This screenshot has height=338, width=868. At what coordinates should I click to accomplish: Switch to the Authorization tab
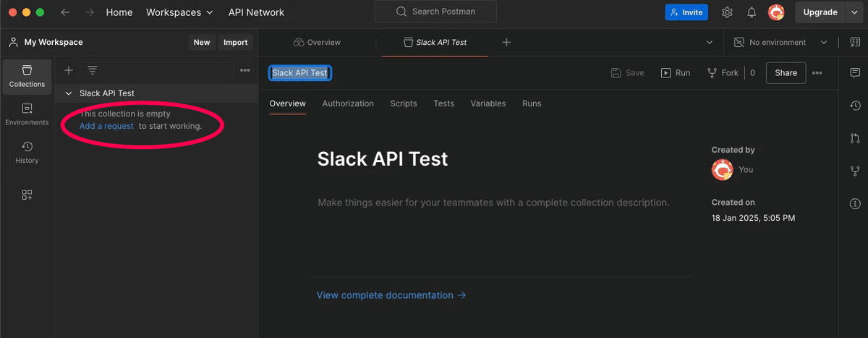click(348, 103)
